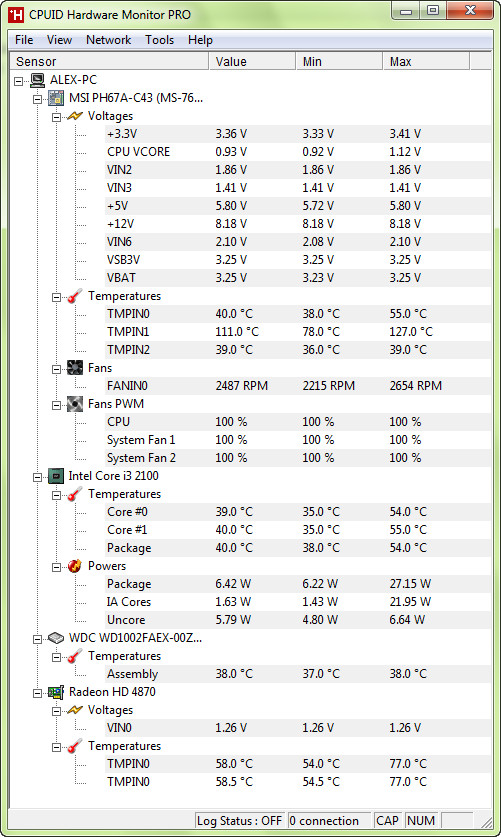Click the Fans icon
501x837 pixels.
[x=75, y=368]
